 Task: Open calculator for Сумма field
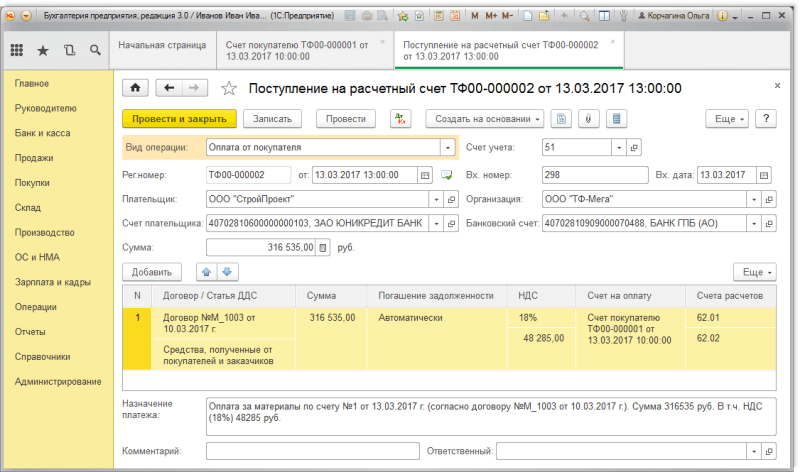point(323,247)
